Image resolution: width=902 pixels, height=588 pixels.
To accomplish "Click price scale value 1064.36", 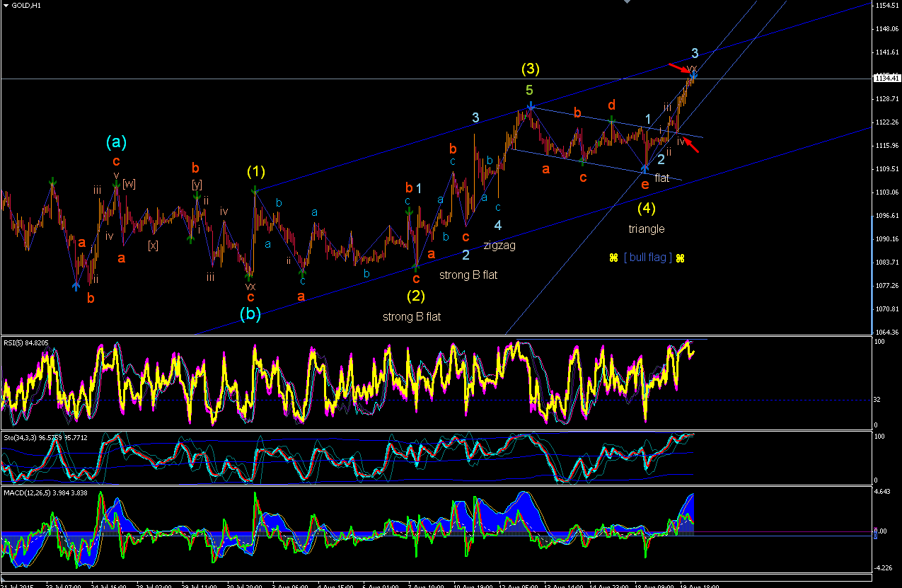I will click(x=886, y=333).
